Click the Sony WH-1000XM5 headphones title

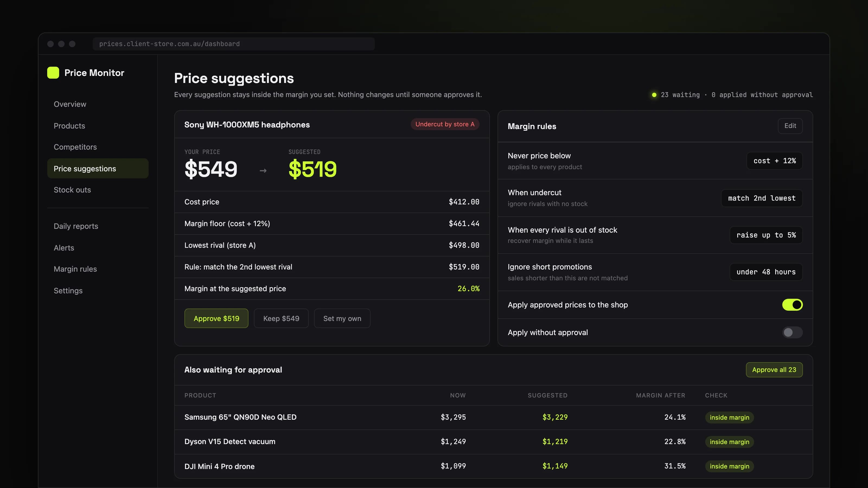247,125
